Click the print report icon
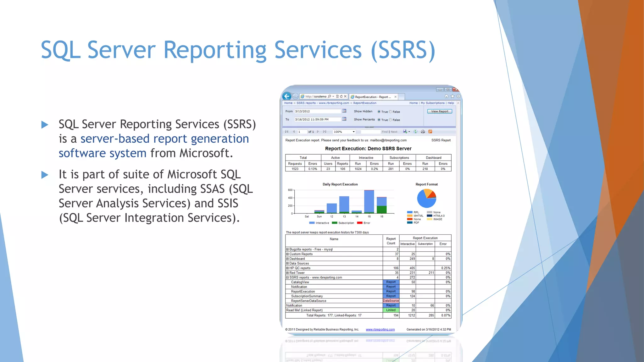The image size is (644, 362). 423,132
